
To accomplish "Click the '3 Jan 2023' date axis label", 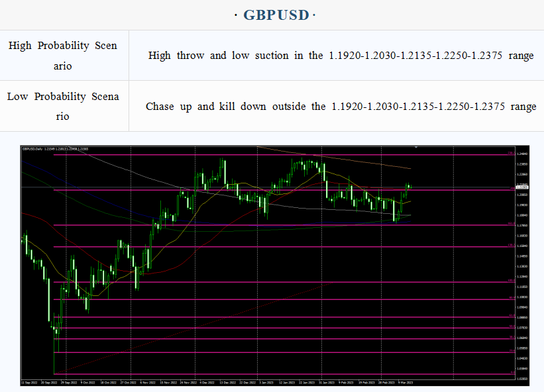I will coord(266,383).
